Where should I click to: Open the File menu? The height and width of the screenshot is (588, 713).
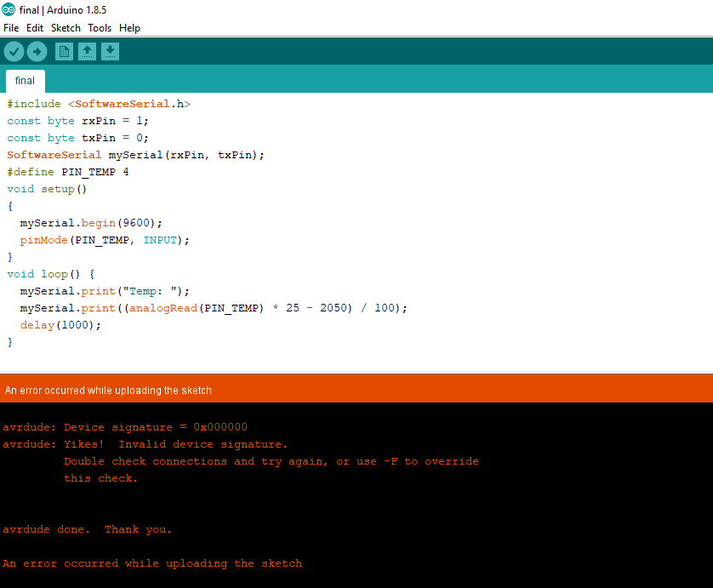(x=11, y=28)
